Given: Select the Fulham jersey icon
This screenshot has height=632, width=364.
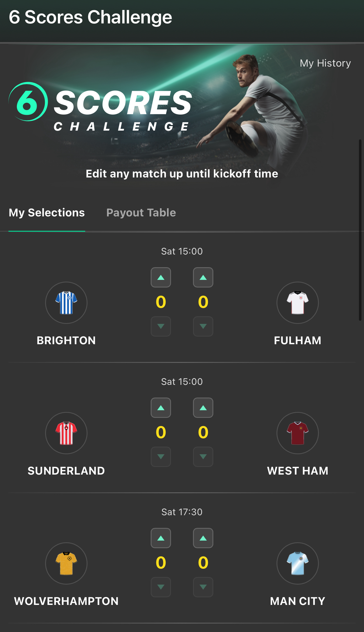Looking at the screenshot, I should click(298, 303).
